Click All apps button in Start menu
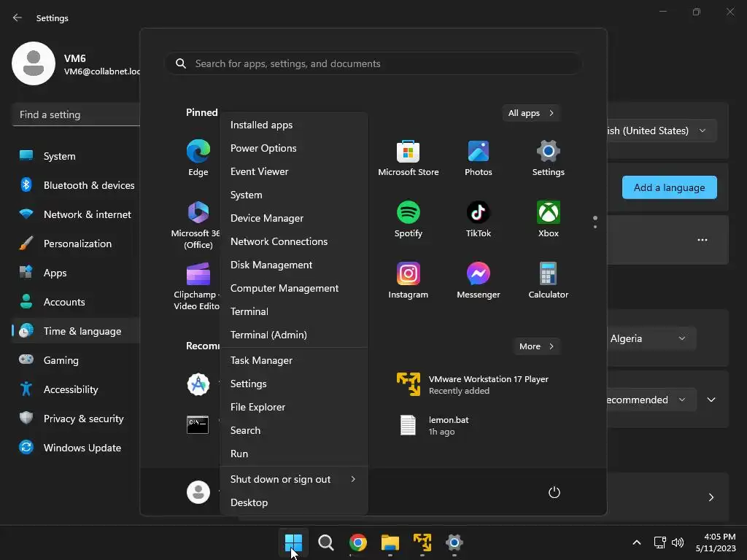Image resolution: width=747 pixels, height=560 pixels. click(531, 113)
